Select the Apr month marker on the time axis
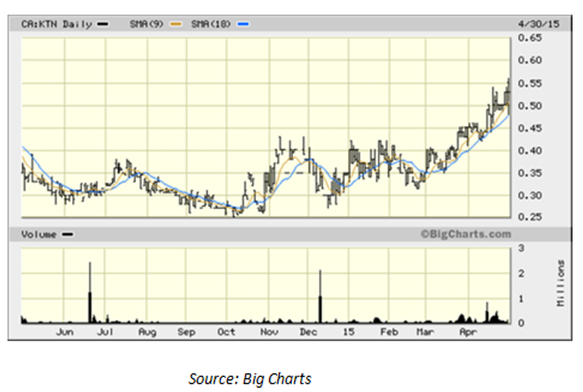The height and width of the screenshot is (392, 583). click(468, 332)
